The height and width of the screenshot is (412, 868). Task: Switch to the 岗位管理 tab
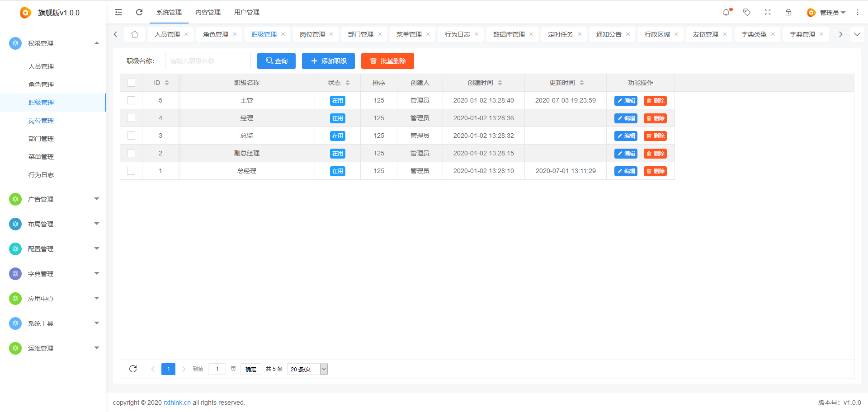click(x=312, y=34)
